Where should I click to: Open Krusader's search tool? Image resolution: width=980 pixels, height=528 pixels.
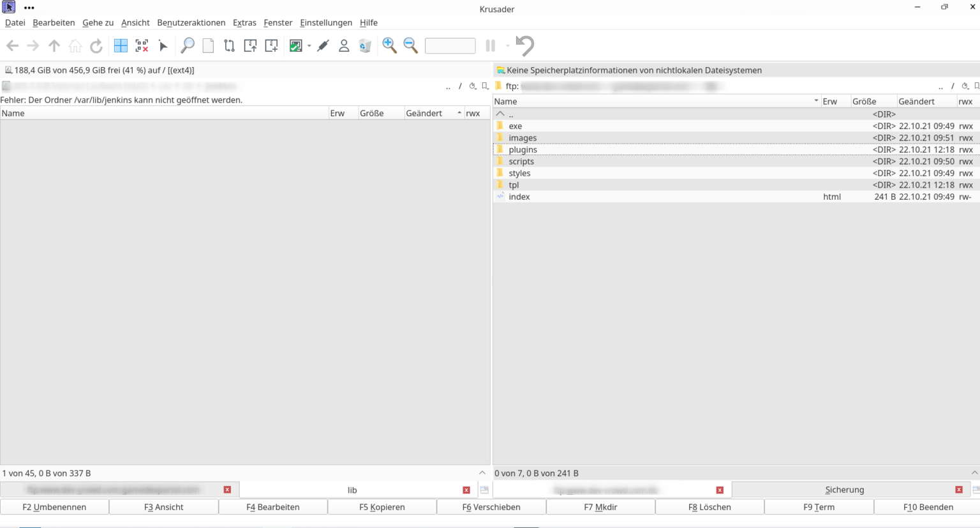click(x=188, y=45)
